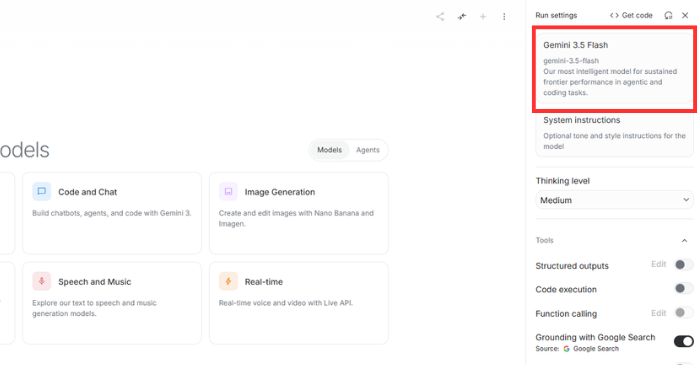Click the System instructions field
Viewport: 698px width, 365px height.
(614, 134)
